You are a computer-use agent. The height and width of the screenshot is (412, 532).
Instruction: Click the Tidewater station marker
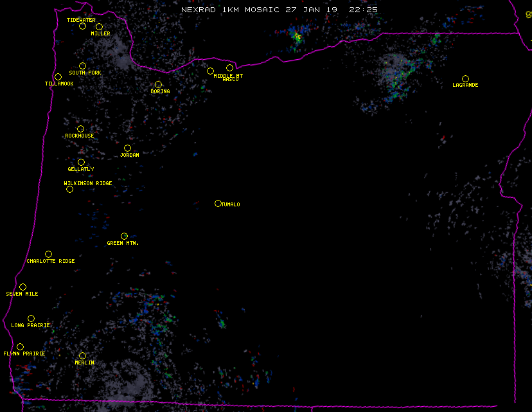[82, 26]
